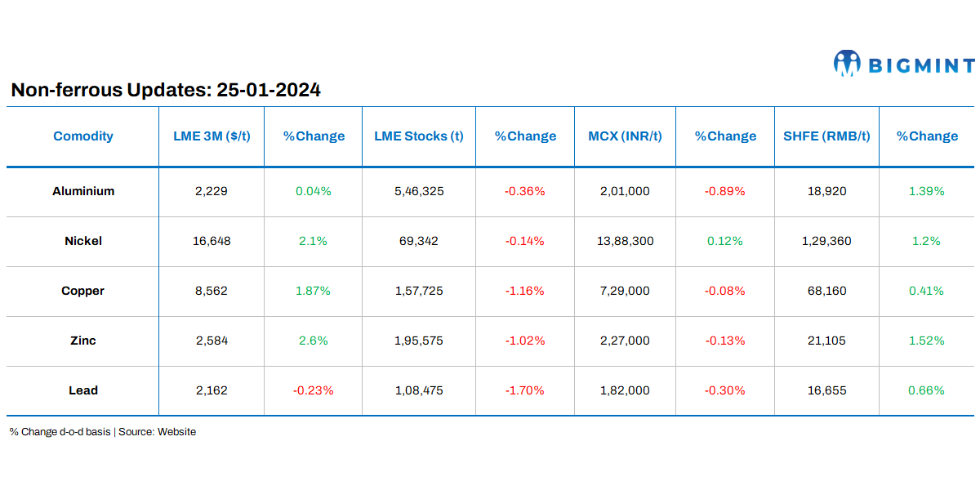Click Lead LME stocks change -1.70%

coord(524,390)
